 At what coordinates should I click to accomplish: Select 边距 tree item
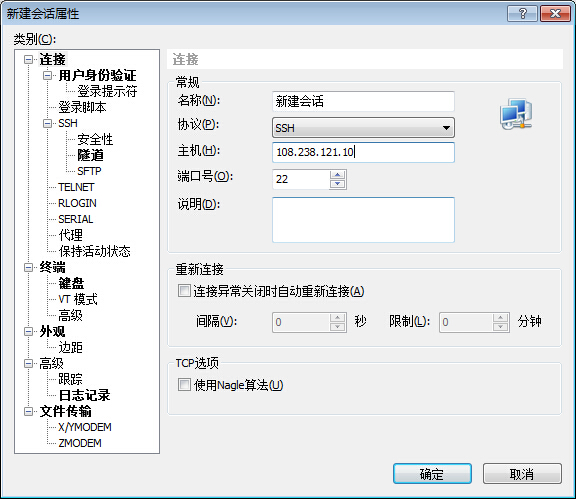coord(70,347)
